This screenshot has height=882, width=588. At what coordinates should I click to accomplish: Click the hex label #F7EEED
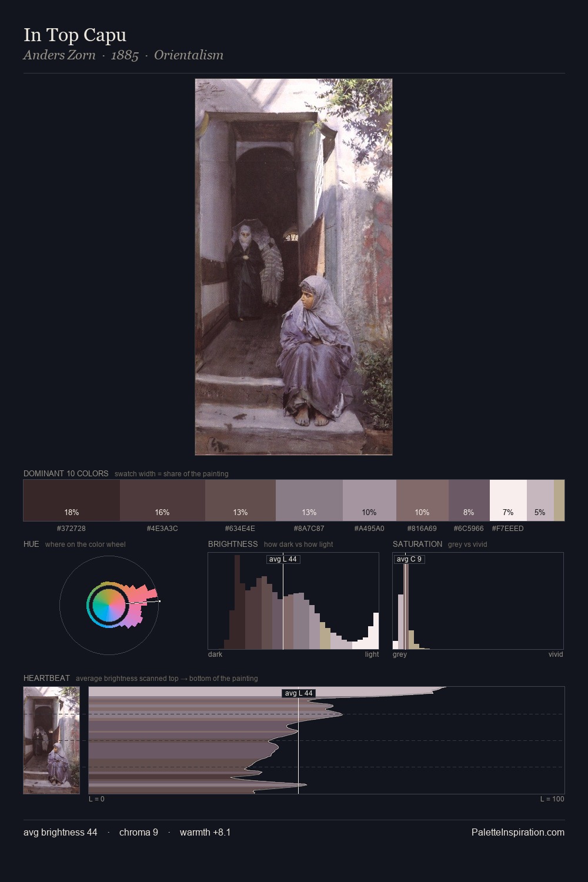(507, 529)
